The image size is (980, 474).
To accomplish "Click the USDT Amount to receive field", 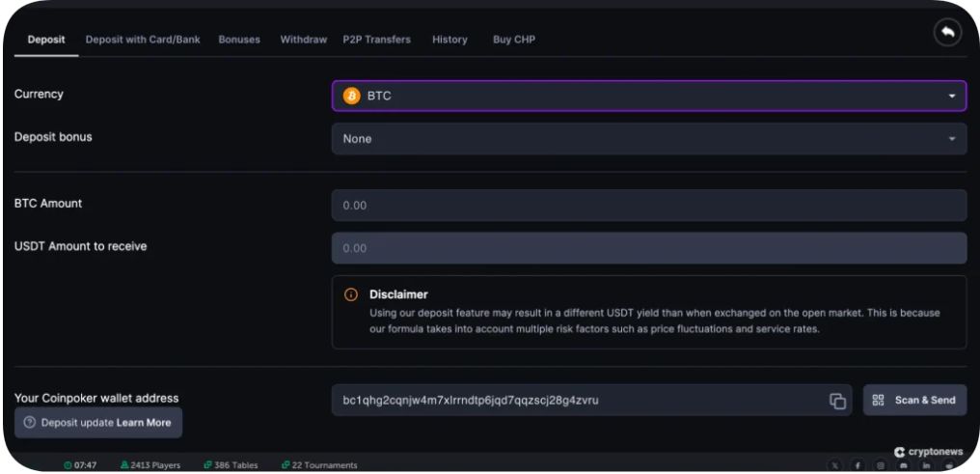I will (x=649, y=248).
